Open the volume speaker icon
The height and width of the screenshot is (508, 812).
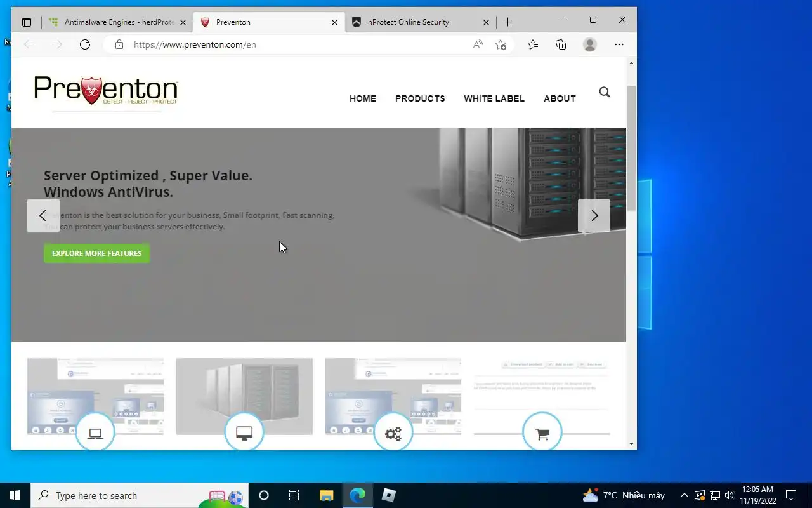coord(729,495)
